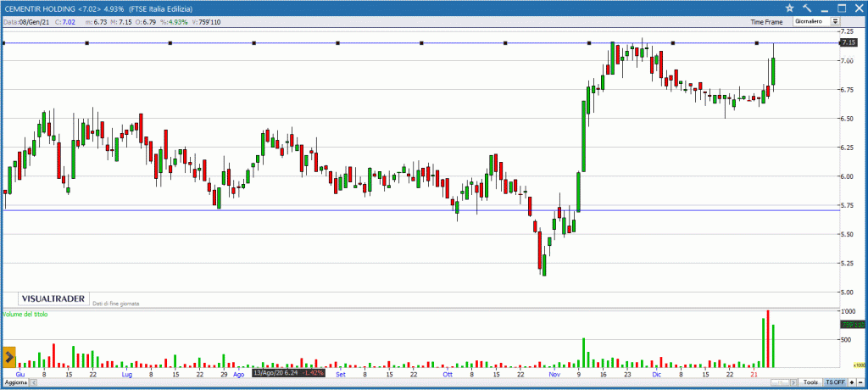Open the Tools button
Image resolution: width=868 pixels, height=390 pixels.
(x=811, y=383)
